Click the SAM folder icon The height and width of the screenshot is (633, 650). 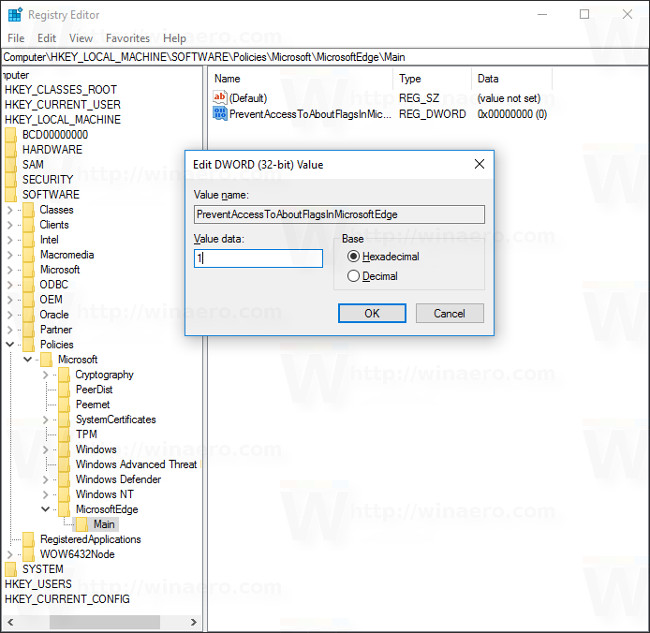point(11,165)
